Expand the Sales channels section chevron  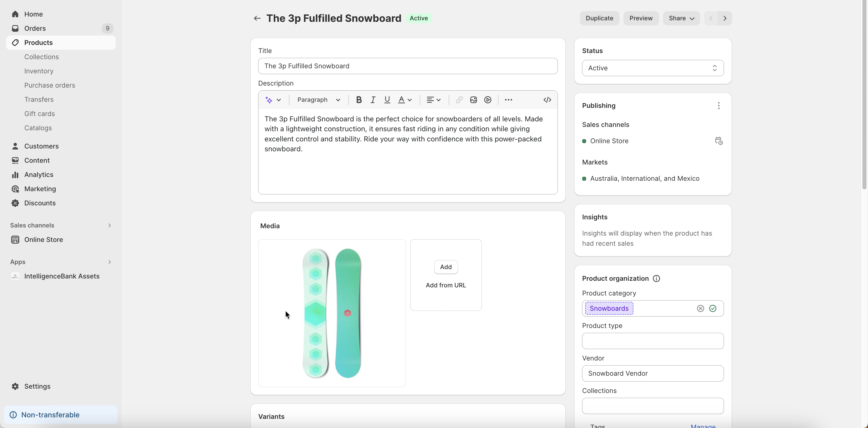click(110, 225)
